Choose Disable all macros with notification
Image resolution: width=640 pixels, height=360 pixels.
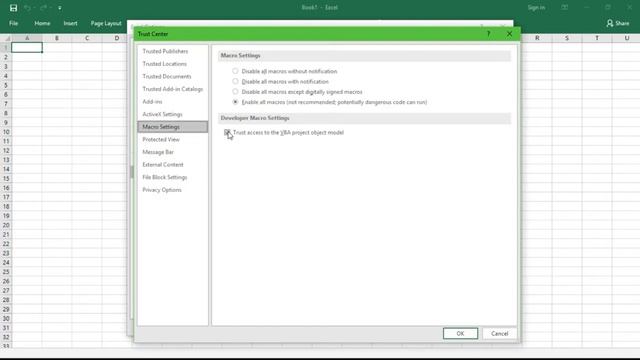235,81
